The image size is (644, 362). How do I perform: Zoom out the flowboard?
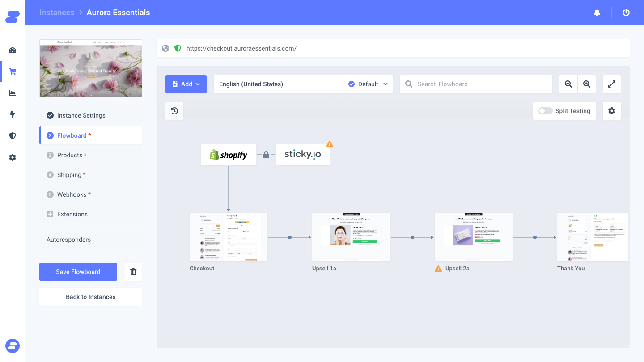click(x=568, y=84)
